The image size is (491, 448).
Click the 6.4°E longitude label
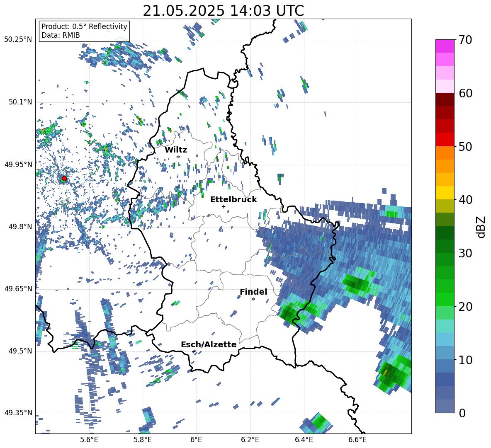coord(304,440)
